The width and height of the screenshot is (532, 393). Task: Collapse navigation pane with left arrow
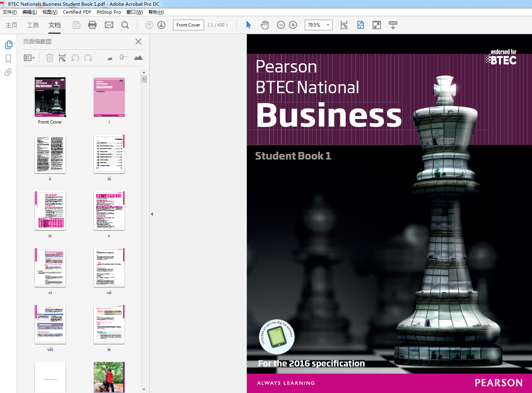pos(152,214)
